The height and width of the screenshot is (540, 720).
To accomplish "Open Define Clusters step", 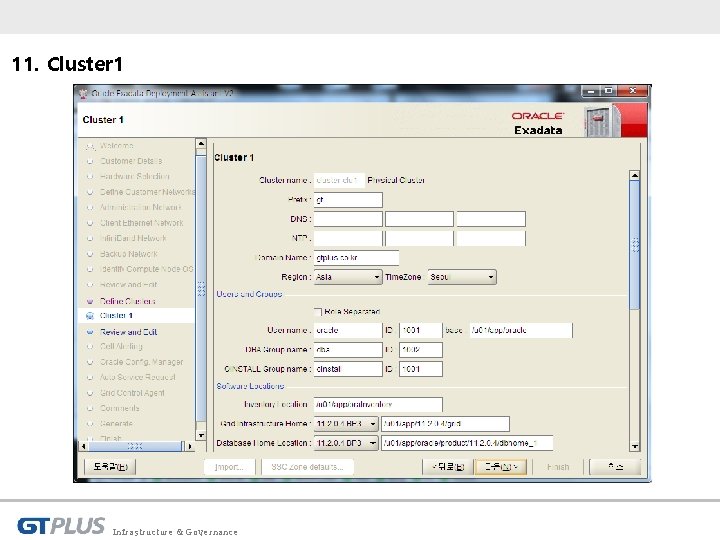I will point(128,301).
